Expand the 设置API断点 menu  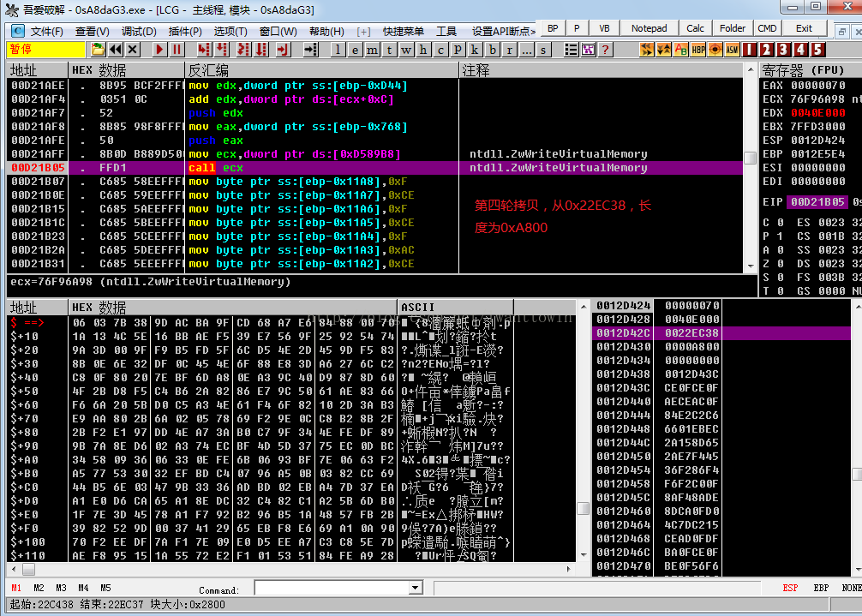[x=504, y=32]
